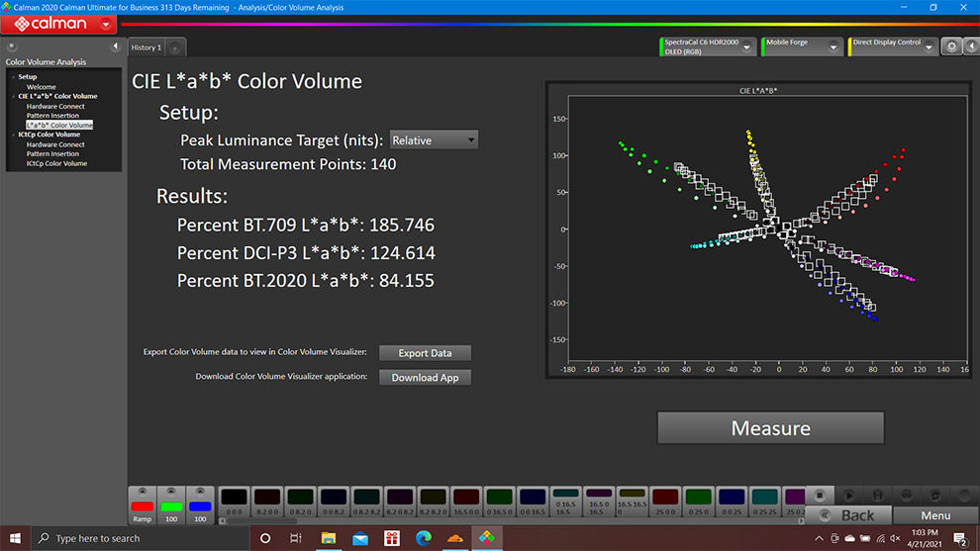Click the Type here to search box
Viewport: 980px width, 551px height.
pos(140,538)
